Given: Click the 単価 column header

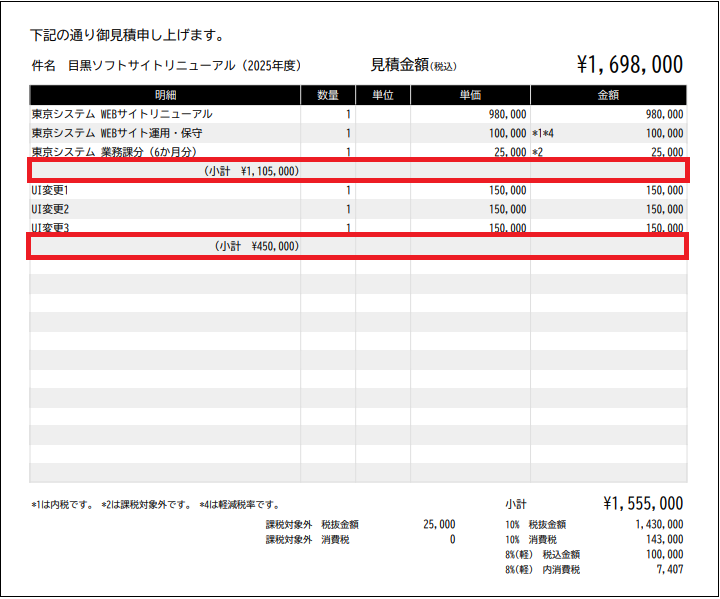Looking at the screenshot, I should (x=470, y=95).
